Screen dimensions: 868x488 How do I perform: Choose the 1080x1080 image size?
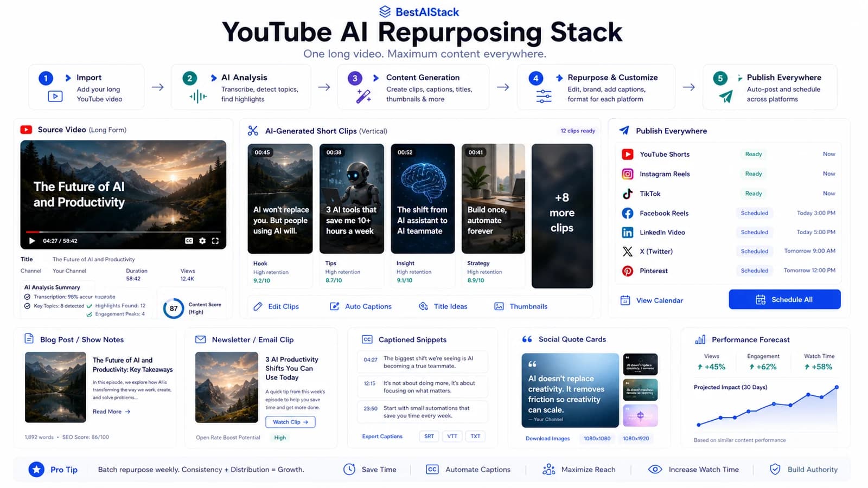597,439
